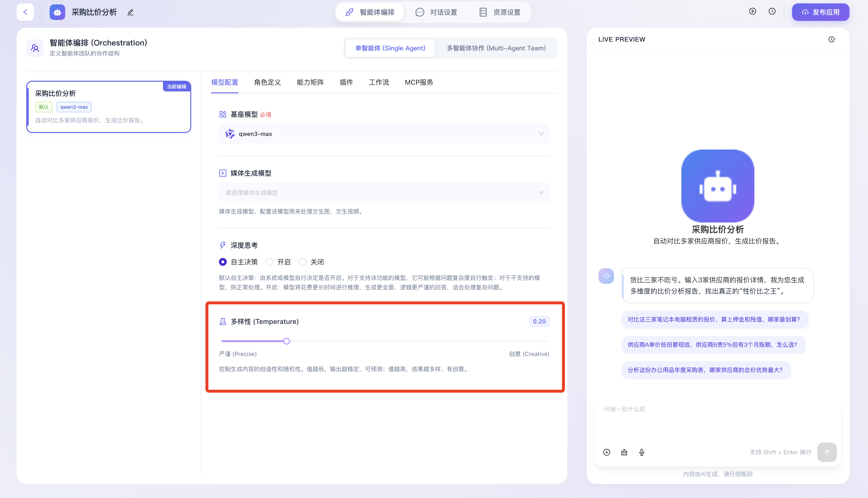Click the Live Preview refresh history icon
868x498 pixels.
(832, 39)
